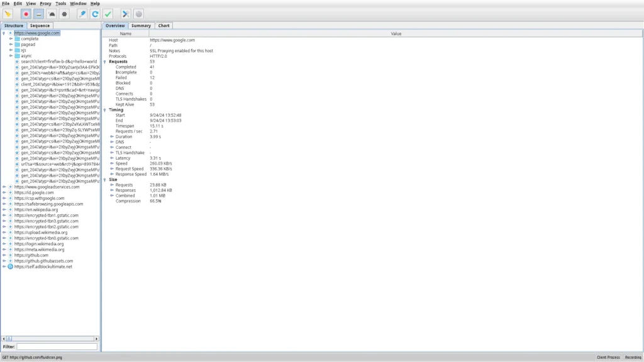
Task: Open Compose with the blue pen icon
Action: tap(82, 14)
